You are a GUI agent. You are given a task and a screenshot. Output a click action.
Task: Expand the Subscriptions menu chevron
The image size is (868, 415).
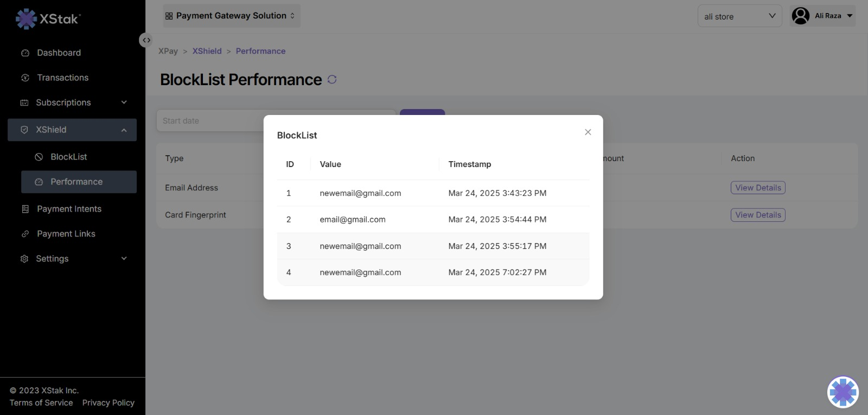coord(124,103)
